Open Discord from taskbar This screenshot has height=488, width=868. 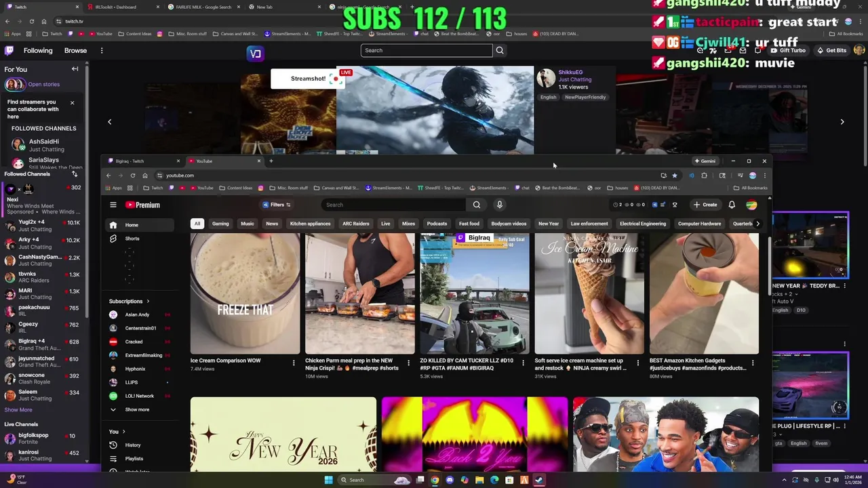450,480
